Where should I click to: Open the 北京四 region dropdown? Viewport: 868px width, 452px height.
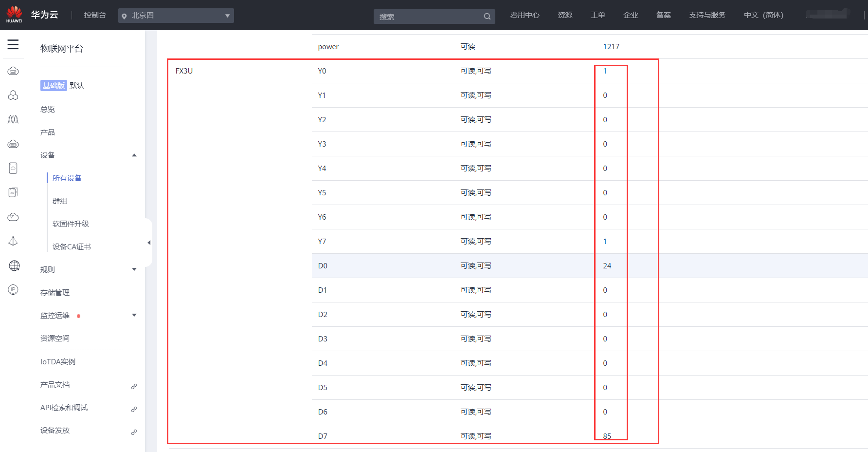[x=176, y=16]
